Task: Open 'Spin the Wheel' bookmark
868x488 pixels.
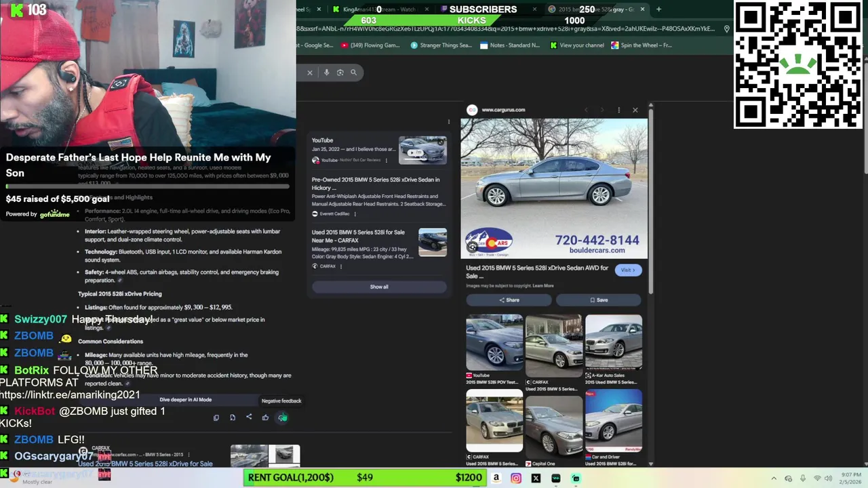Action: (642, 45)
